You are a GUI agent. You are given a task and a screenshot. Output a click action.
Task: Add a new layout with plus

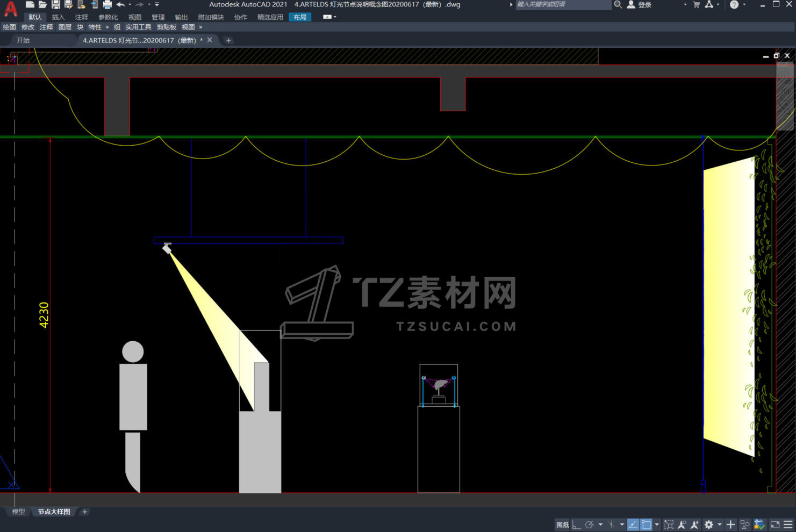tap(84, 512)
